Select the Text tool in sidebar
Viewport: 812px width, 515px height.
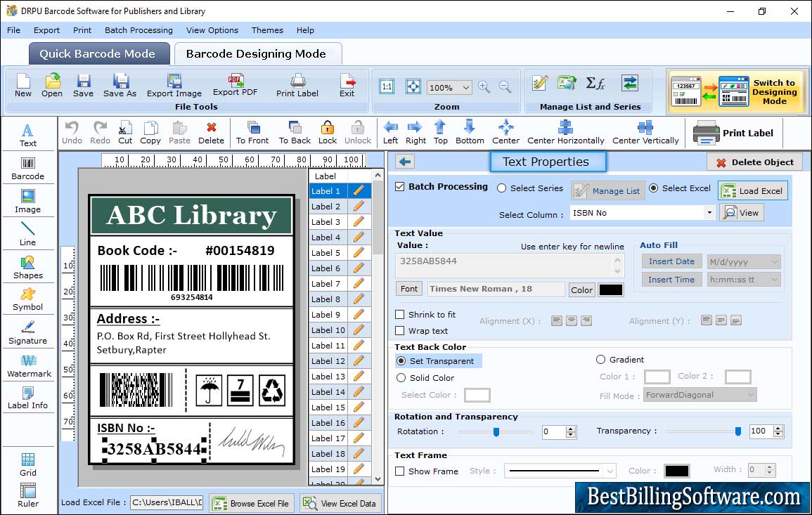click(28, 135)
